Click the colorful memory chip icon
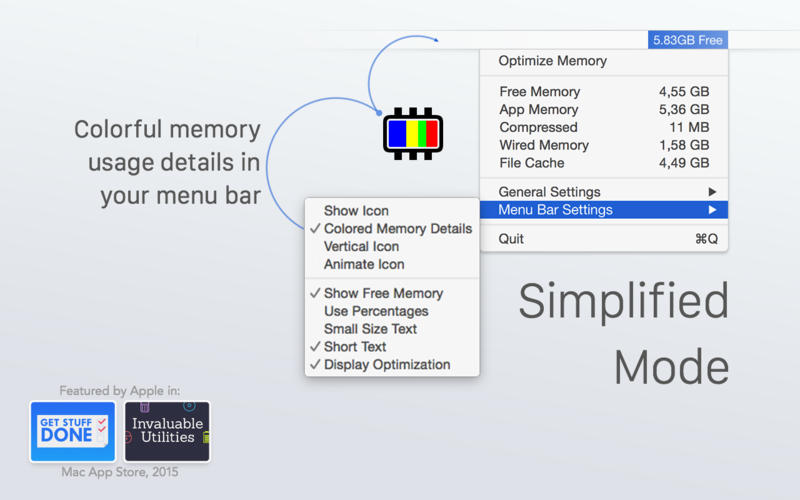This screenshot has width=800, height=500. (x=412, y=134)
